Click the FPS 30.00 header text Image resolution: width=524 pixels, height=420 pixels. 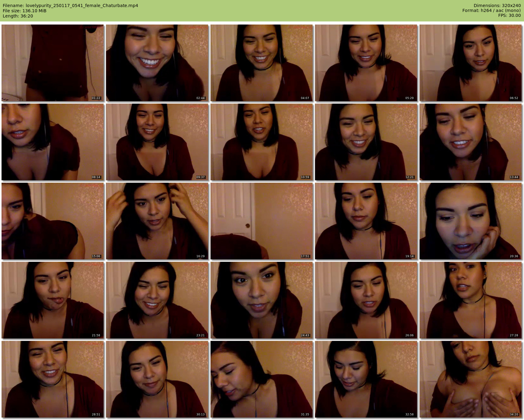pos(509,15)
